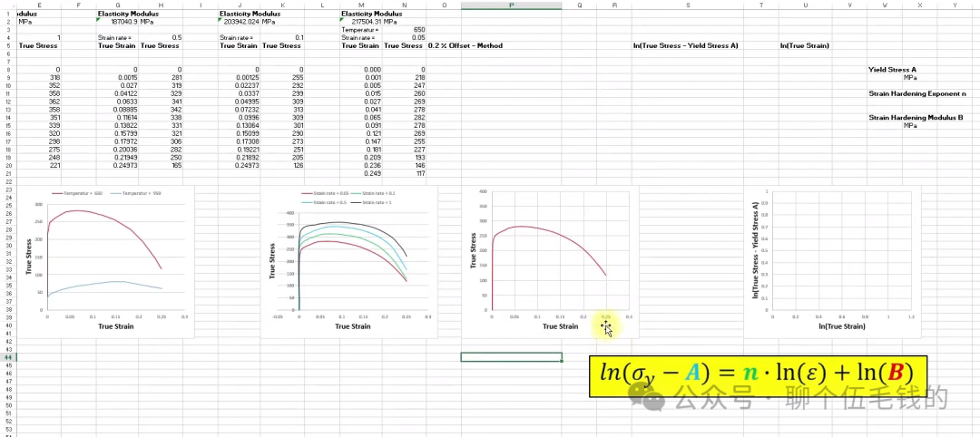Screen dimensions: 980x437
Task: Select column S header
Action: pyautogui.click(x=687, y=5)
